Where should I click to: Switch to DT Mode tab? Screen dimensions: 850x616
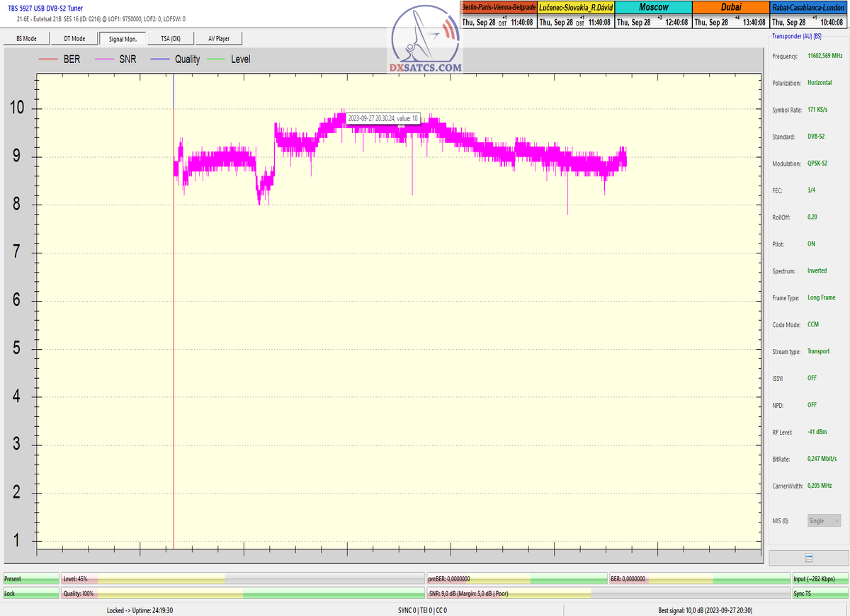tap(74, 38)
